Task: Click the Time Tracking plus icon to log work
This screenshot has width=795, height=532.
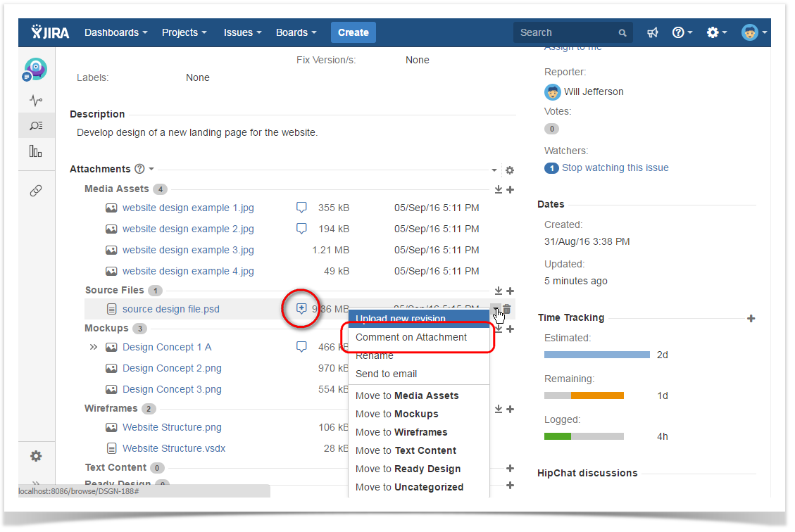Action: pyautogui.click(x=751, y=318)
